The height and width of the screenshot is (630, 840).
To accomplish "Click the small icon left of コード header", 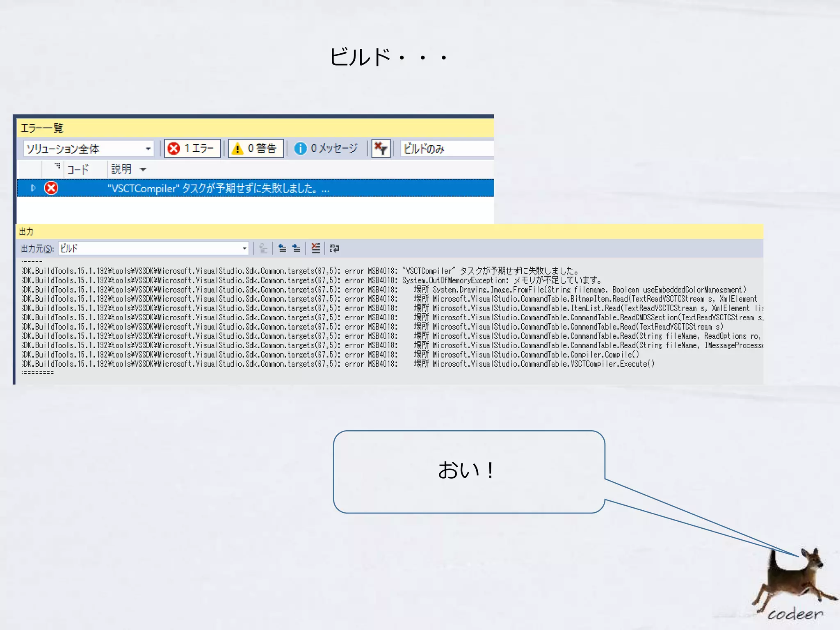I will pyautogui.click(x=57, y=166).
